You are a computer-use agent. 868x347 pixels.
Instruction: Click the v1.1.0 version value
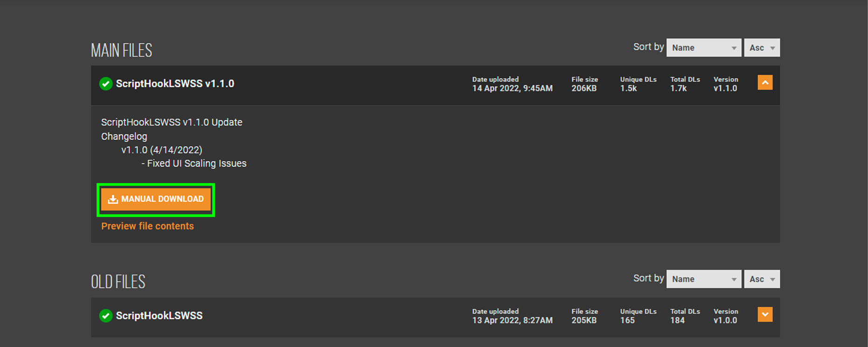[725, 88]
